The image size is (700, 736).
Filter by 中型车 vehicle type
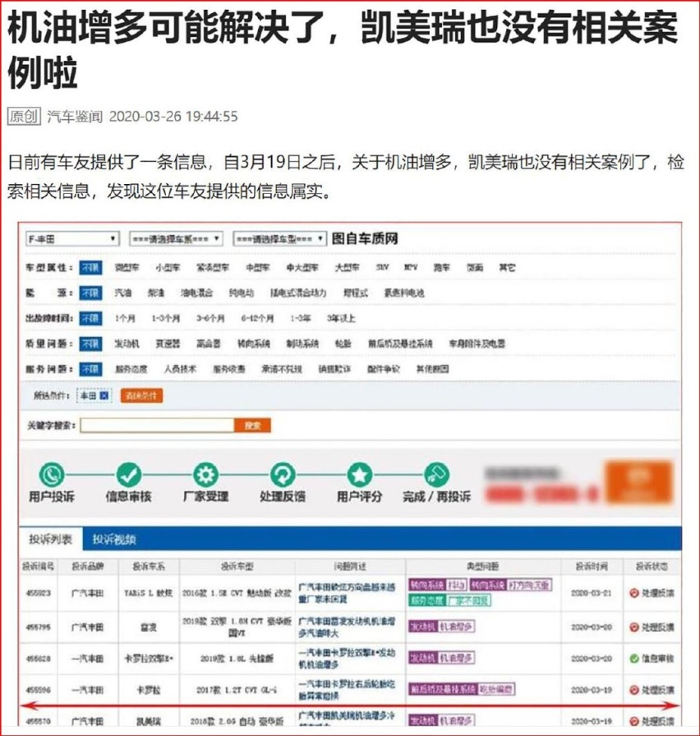click(x=258, y=268)
